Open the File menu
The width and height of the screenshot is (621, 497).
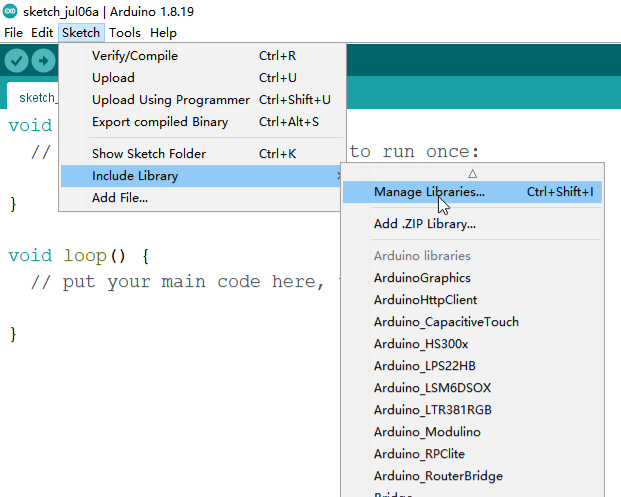[13, 32]
